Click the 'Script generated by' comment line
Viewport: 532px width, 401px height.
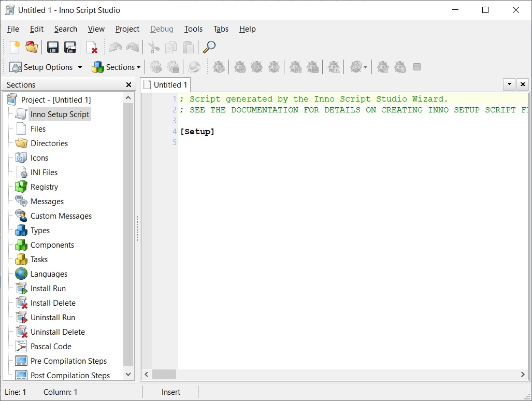pos(314,99)
